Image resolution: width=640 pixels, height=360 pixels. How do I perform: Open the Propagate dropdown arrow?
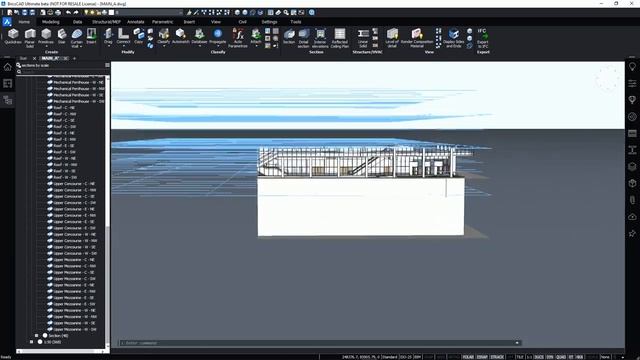click(218, 46)
